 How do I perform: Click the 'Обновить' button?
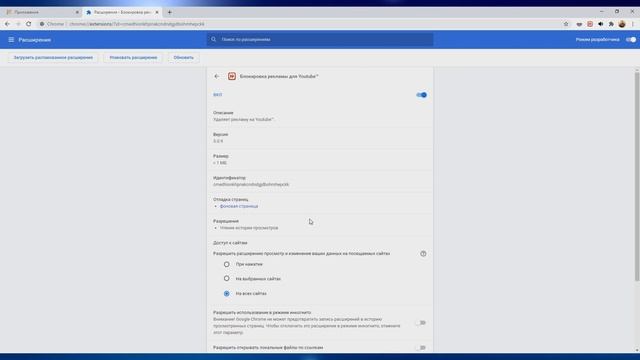183,58
